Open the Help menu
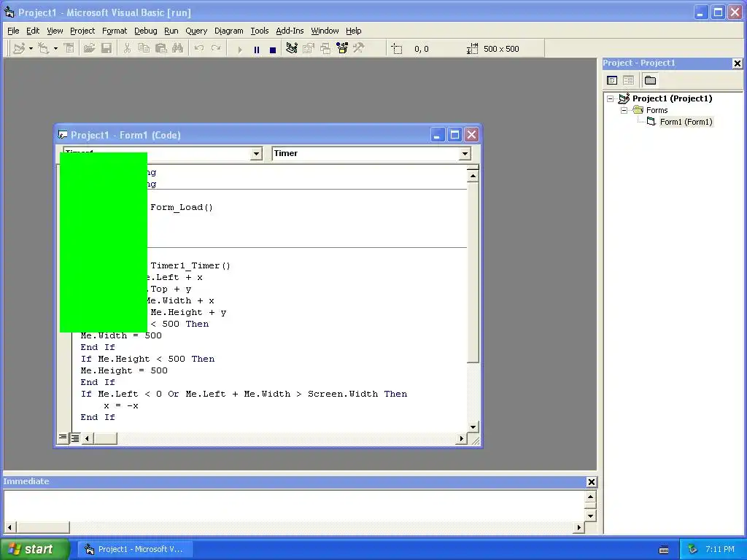The height and width of the screenshot is (560, 747). pos(354,31)
